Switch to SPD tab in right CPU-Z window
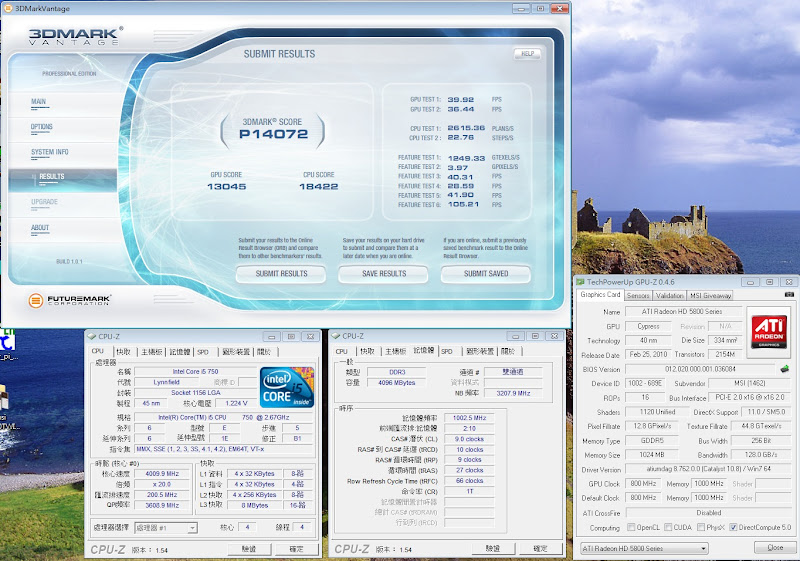The height and width of the screenshot is (561, 800). (x=447, y=351)
